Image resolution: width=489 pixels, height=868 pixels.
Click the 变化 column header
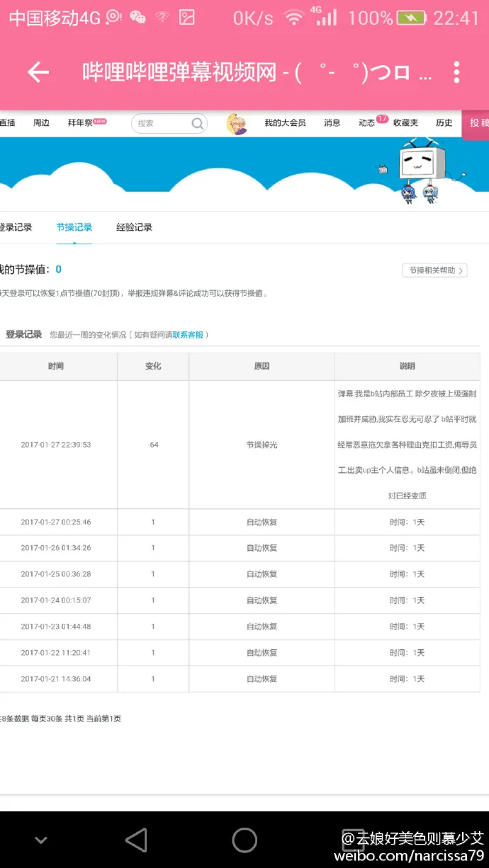153,366
